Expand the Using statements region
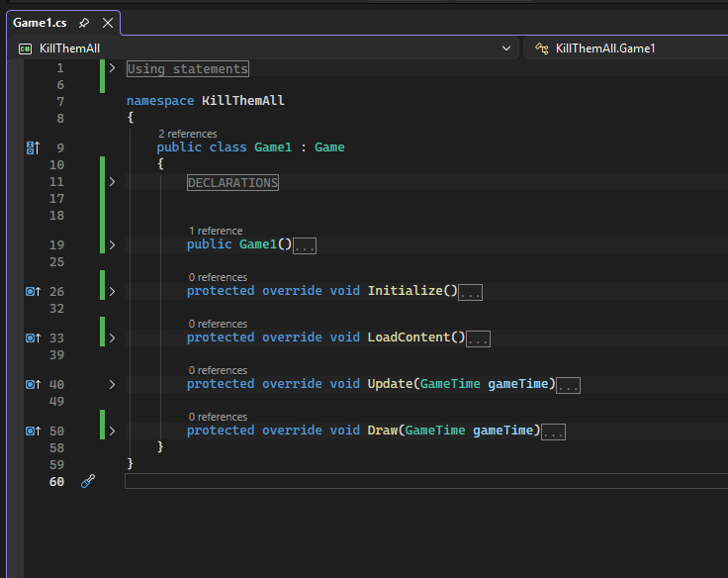This screenshot has width=728, height=578. 112,69
